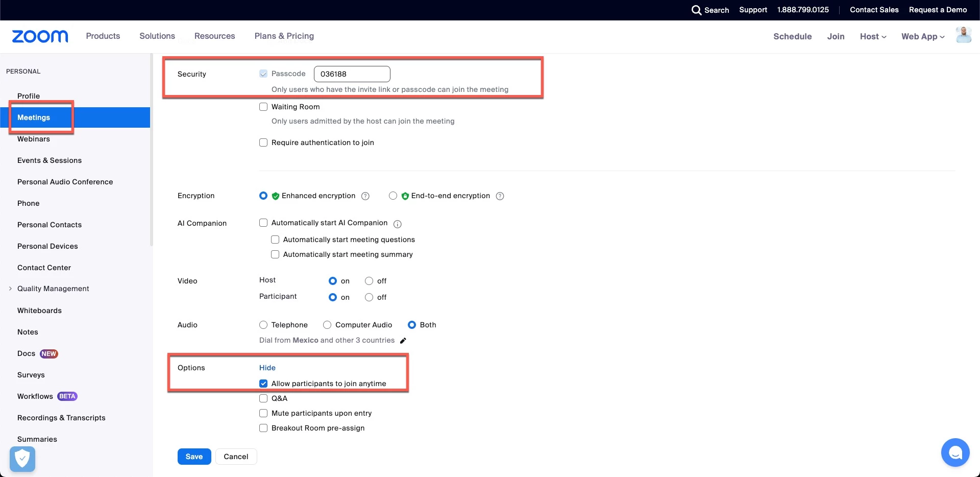Set Participant video to off

tap(369, 297)
